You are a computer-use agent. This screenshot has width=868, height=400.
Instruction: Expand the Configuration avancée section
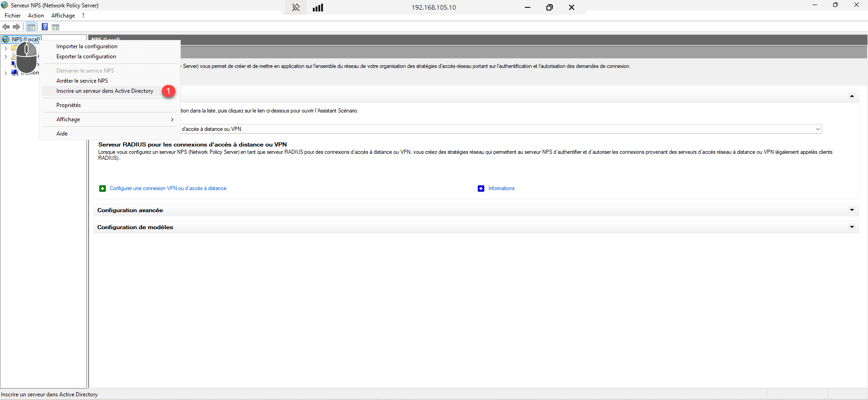(851, 210)
